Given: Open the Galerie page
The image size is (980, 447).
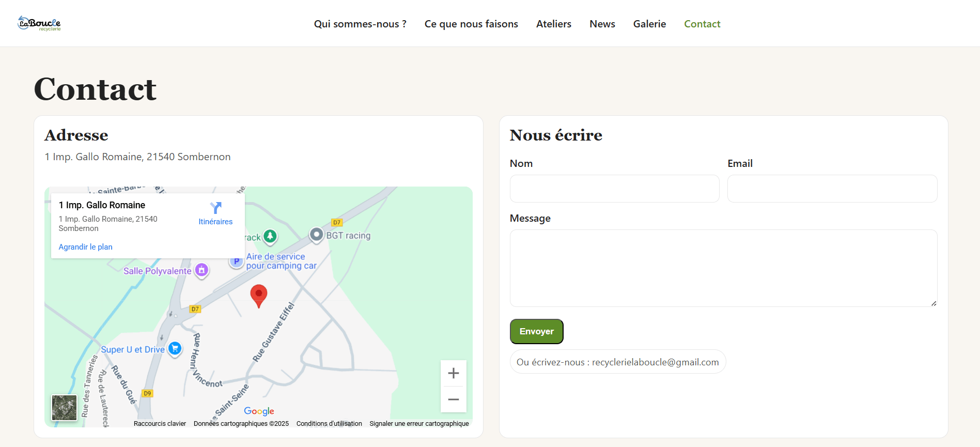Looking at the screenshot, I should point(649,24).
